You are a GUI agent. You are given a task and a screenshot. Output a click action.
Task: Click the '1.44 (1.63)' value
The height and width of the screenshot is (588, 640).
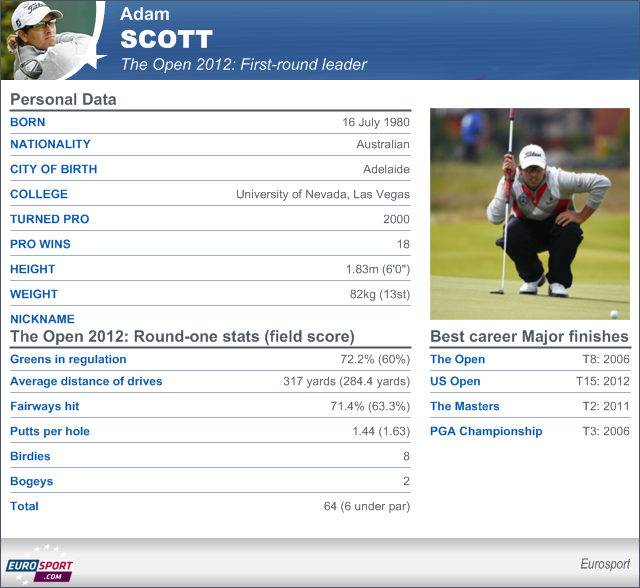click(381, 431)
